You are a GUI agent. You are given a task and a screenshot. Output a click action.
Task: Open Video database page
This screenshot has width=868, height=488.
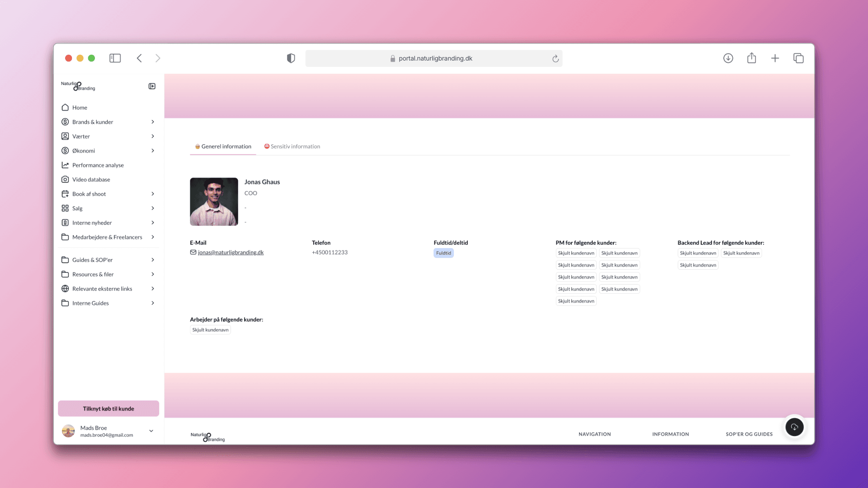point(91,180)
